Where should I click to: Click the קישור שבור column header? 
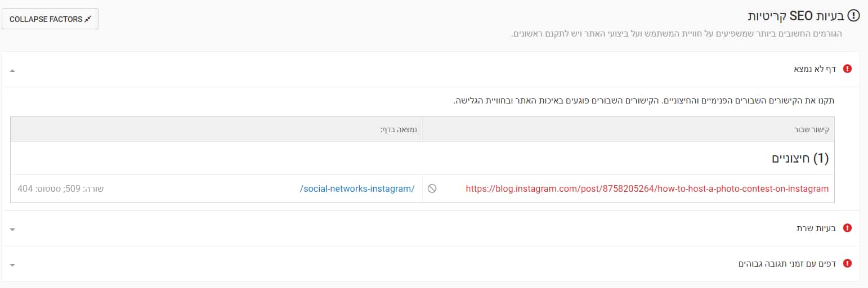[x=815, y=130]
